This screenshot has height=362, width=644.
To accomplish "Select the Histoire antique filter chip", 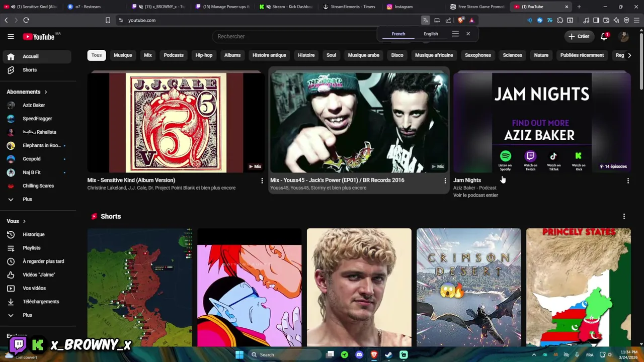I will pos(269,55).
